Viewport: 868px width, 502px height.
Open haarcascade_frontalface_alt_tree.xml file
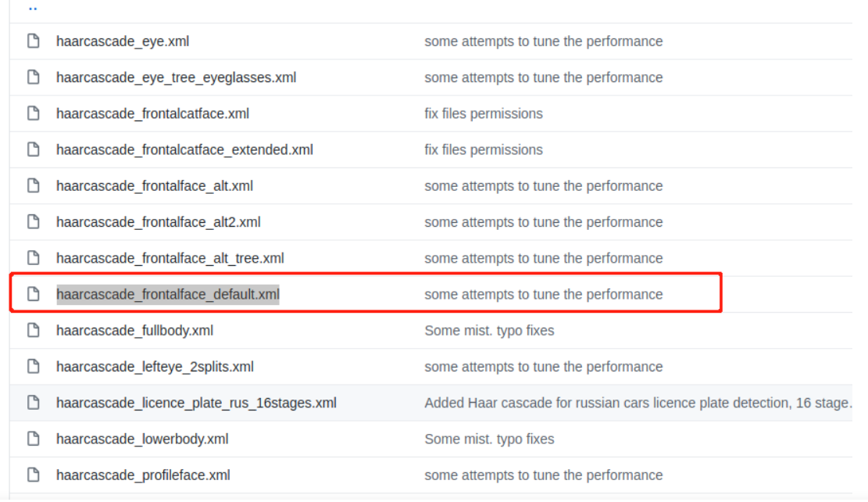coord(170,258)
